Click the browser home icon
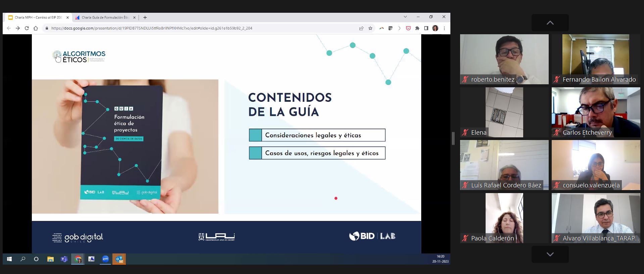 click(x=36, y=28)
